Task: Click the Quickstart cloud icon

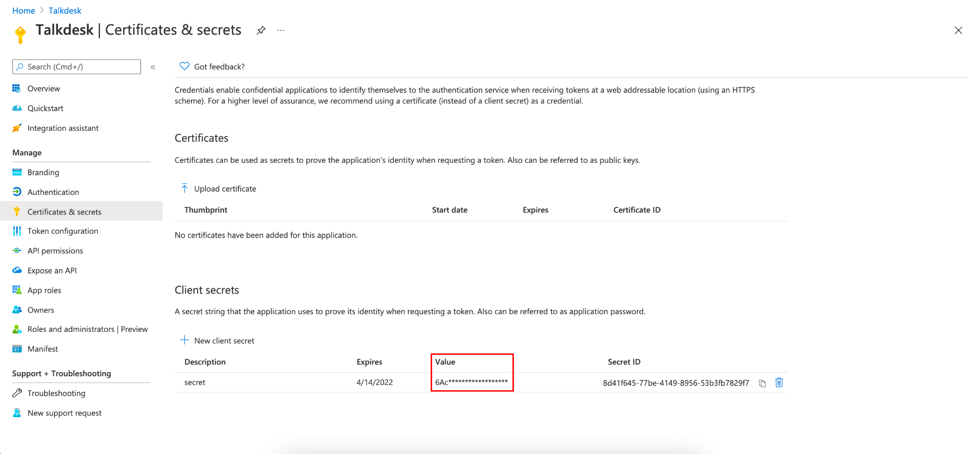Action: tap(17, 108)
